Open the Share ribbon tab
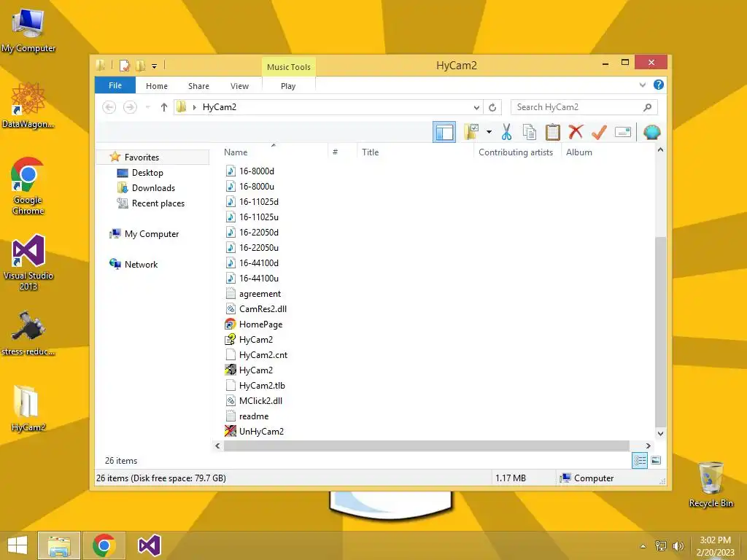 coord(198,86)
